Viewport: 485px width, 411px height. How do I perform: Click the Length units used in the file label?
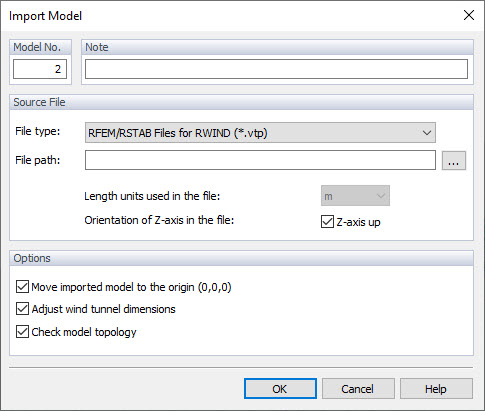152,196
